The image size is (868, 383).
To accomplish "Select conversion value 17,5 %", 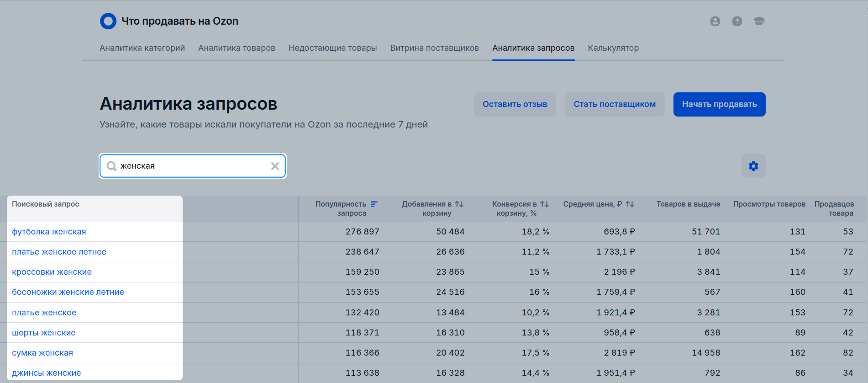I will [x=536, y=353].
